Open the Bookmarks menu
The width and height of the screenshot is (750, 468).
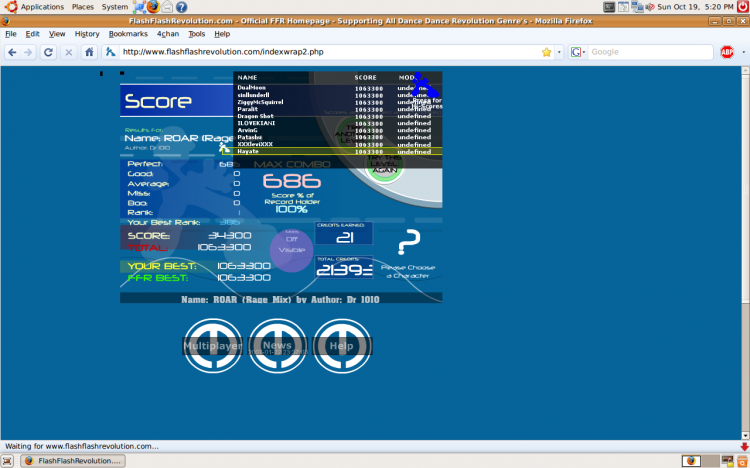[x=128, y=34]
